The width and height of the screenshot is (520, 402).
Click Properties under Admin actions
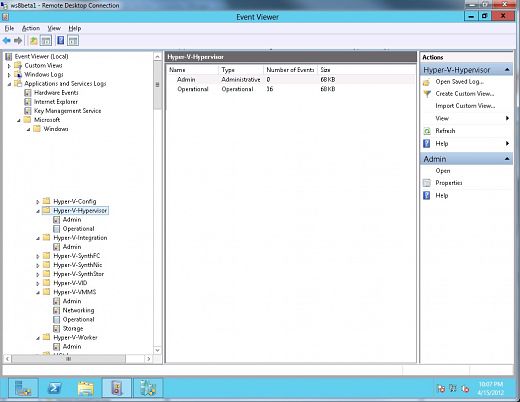[x=449, y=183]
